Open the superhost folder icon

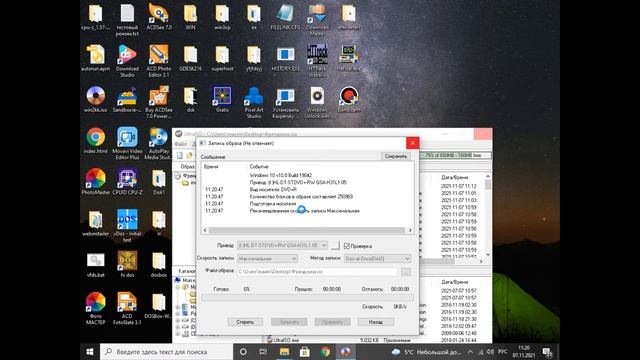point(222,58)
